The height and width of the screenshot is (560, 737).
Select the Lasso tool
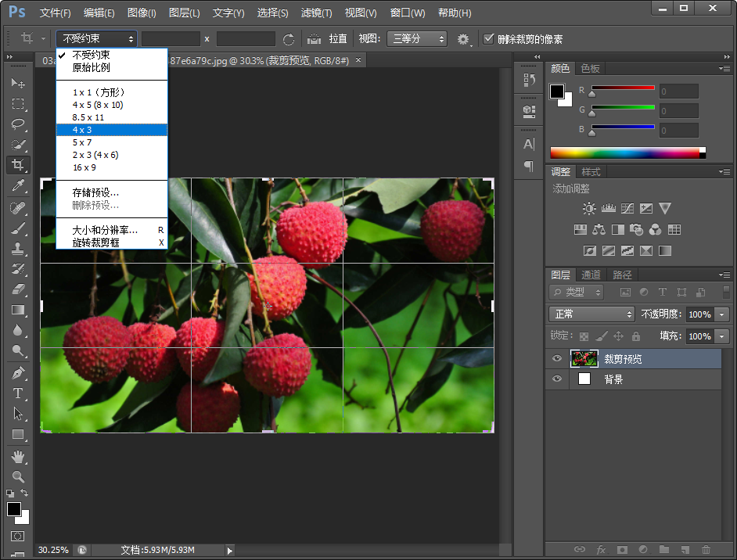(x=17, y=124)
